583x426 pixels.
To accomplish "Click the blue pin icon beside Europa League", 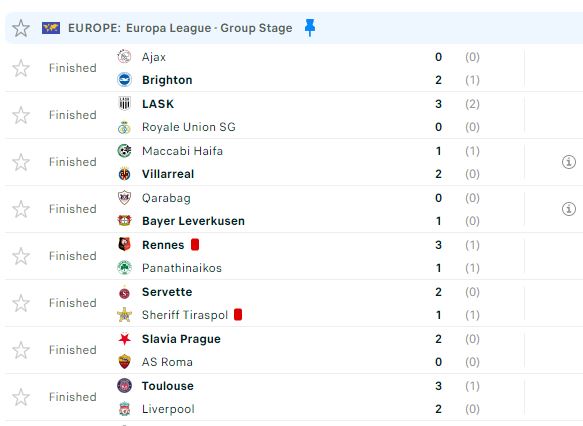I will pyautogui.click(x=309, y=28).
